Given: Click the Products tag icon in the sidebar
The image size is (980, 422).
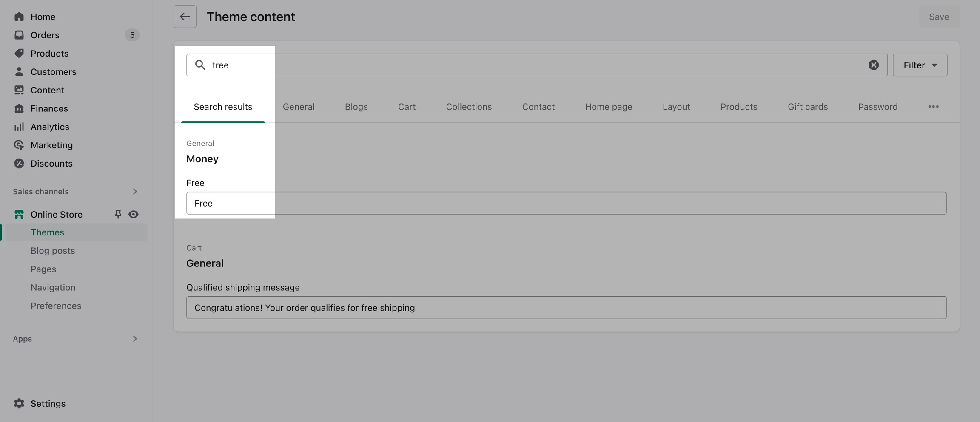Looking at the screenshot, I should point(19,53).
